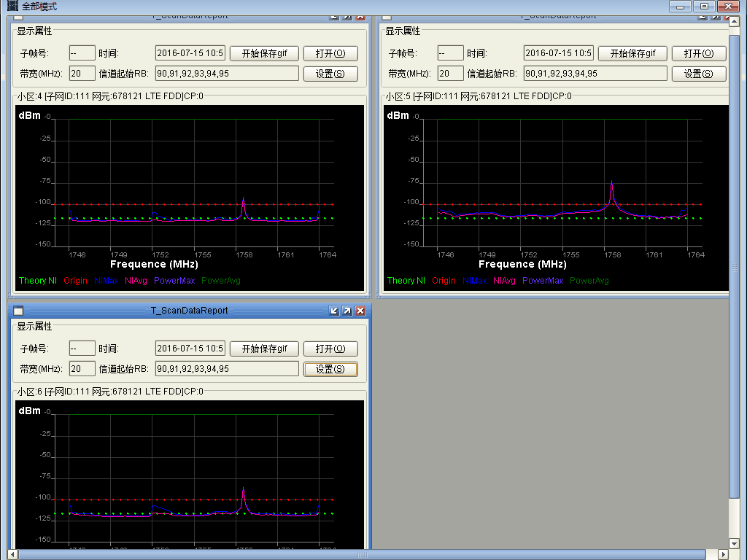747x560 pixels.
Task: Click NIAvg legend in cell 4 chart
Action: coord(136,281)
